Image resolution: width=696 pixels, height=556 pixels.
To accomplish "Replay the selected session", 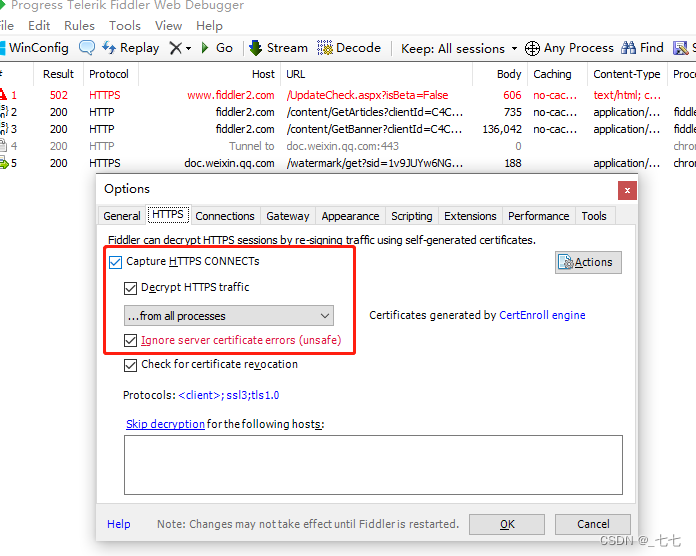I will [130, 47].
